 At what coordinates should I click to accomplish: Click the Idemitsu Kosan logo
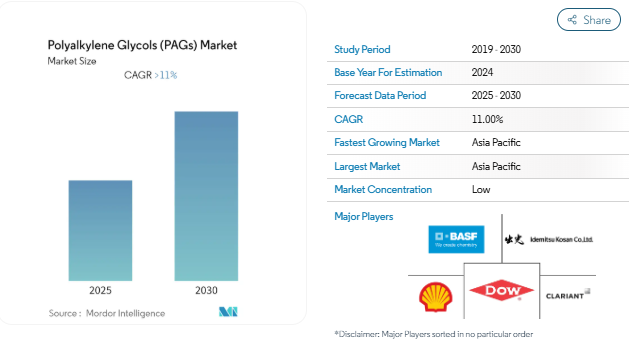(x=549, y=240)
